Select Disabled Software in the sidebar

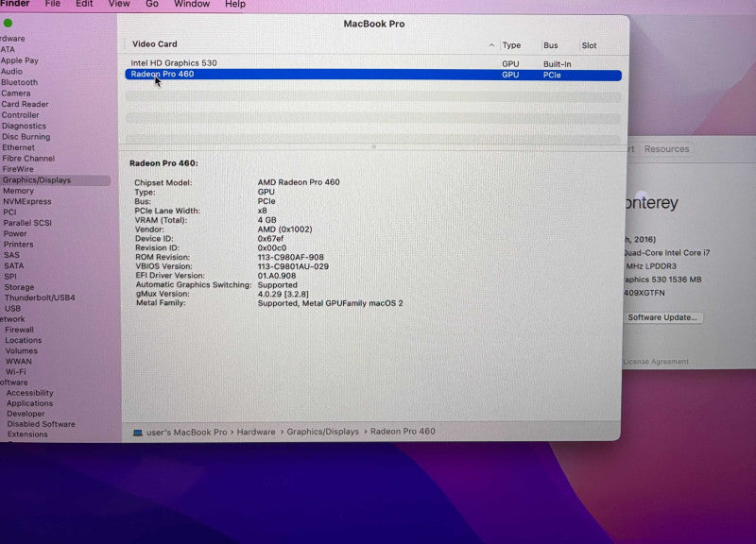click(x=41, y=424)
